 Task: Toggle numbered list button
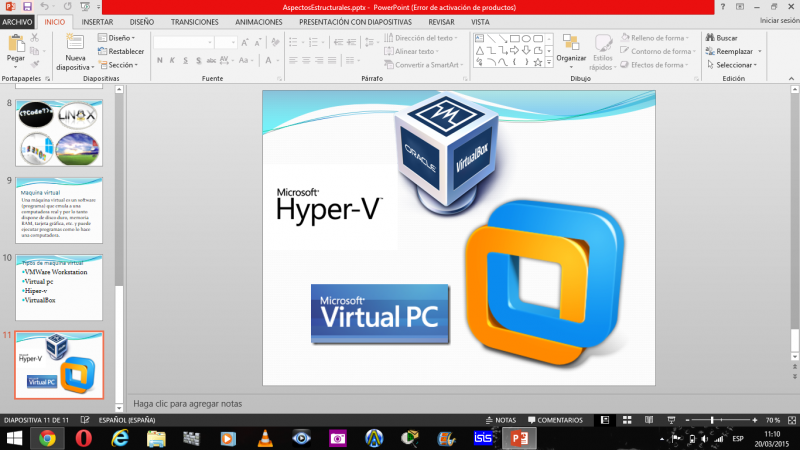(x=313, y=42)
